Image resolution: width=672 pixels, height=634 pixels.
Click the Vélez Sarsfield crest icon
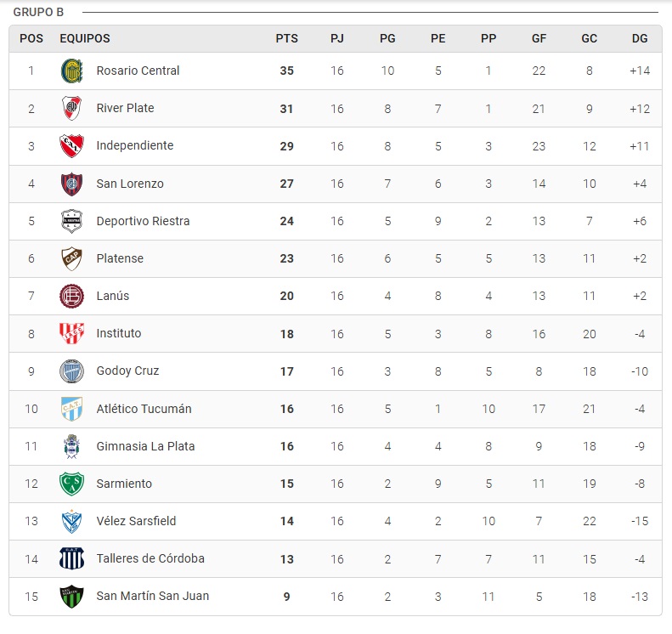(71, 521)
